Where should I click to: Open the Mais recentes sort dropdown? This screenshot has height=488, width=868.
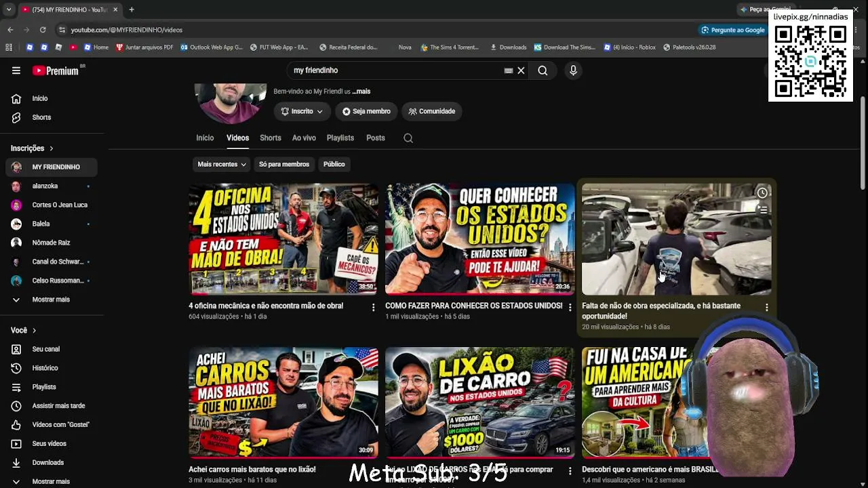tap(222, 164)
